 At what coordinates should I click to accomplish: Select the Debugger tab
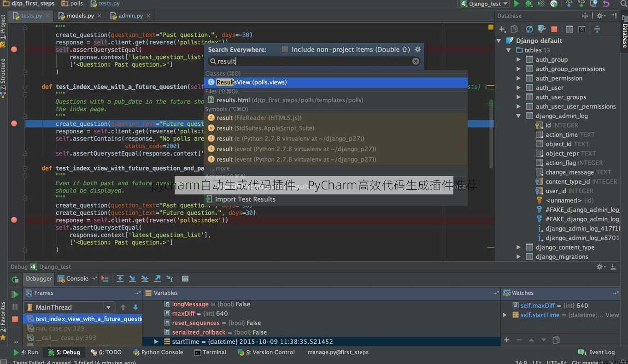tap(39, 279)
